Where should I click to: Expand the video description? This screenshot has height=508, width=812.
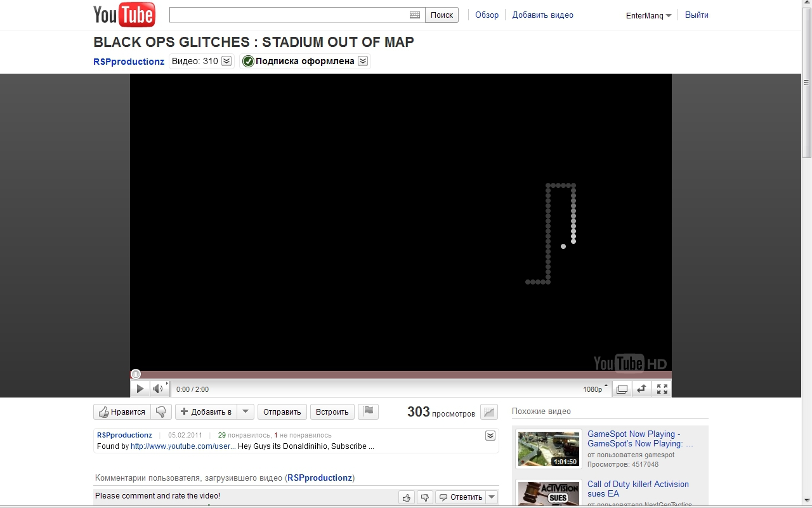click(x=490, y=436)
